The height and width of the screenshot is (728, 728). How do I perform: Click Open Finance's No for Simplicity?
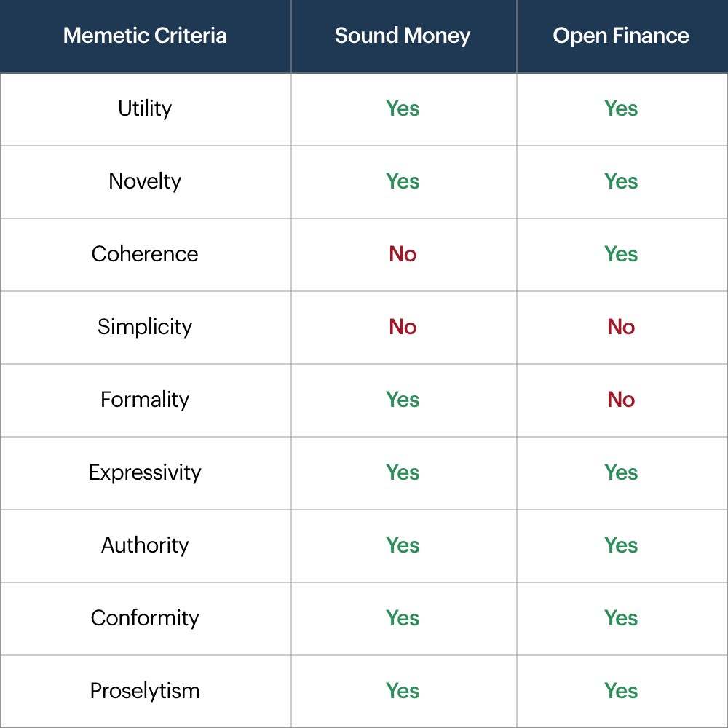coord(621,327)
